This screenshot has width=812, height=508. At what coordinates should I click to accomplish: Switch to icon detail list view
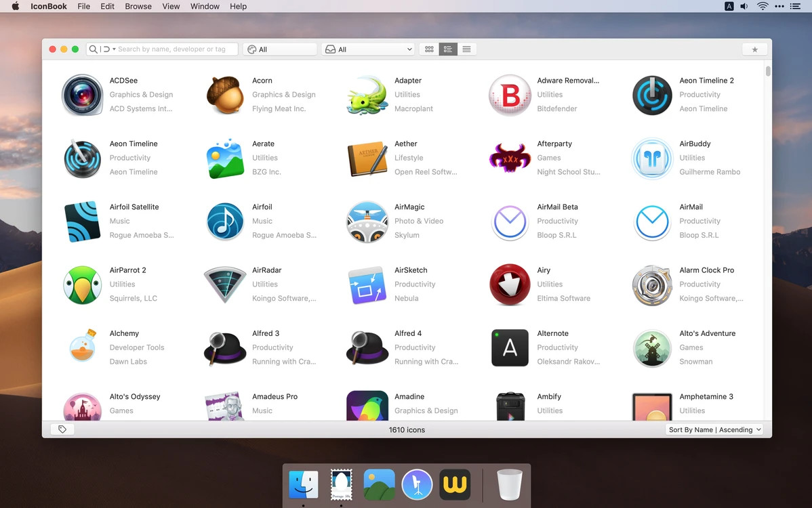coord(448,49)
